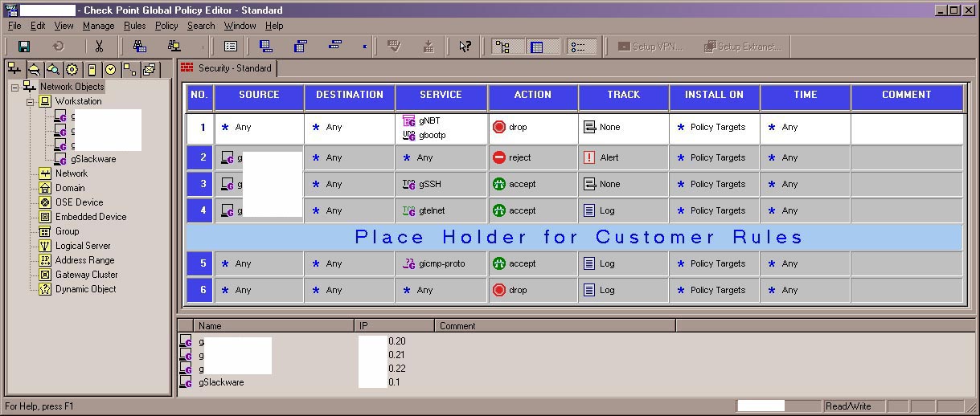Click the system menu icon in title bar

(x=10, y=10)
